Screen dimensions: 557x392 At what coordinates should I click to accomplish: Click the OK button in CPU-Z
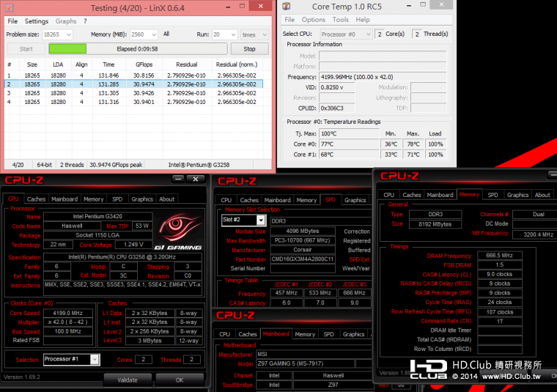(x=180, y=380)
